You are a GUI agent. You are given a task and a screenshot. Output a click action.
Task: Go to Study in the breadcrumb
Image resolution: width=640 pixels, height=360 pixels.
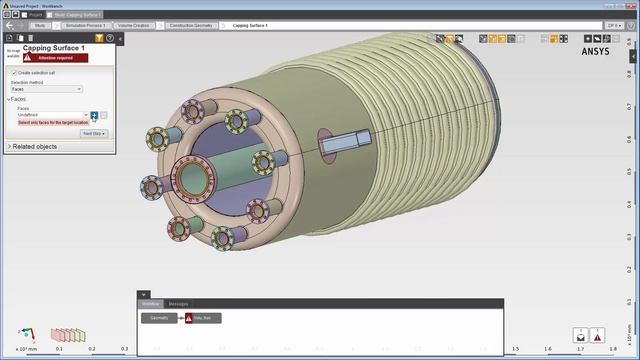coord(40,25)
